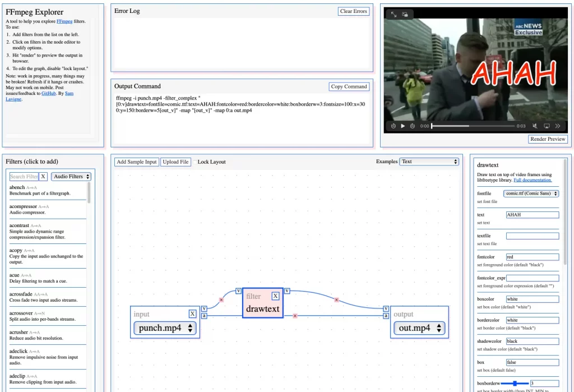Add the acopy filter
The height and width of the screenshot is (392, 574).
tap(48, 256)
